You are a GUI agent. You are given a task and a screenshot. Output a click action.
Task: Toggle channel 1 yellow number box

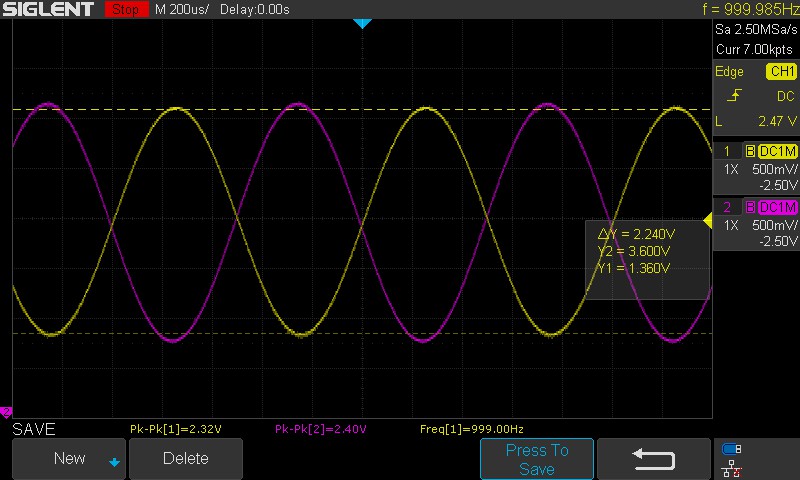727,151
